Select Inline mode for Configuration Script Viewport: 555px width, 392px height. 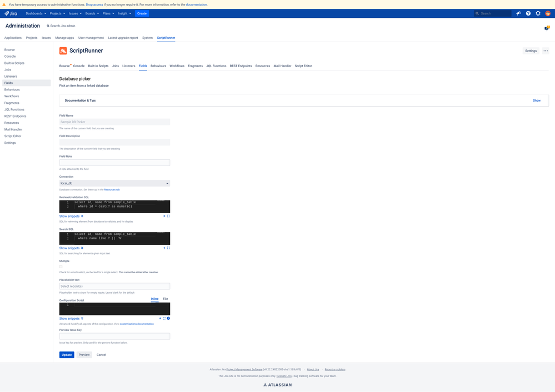click(154, 299)
